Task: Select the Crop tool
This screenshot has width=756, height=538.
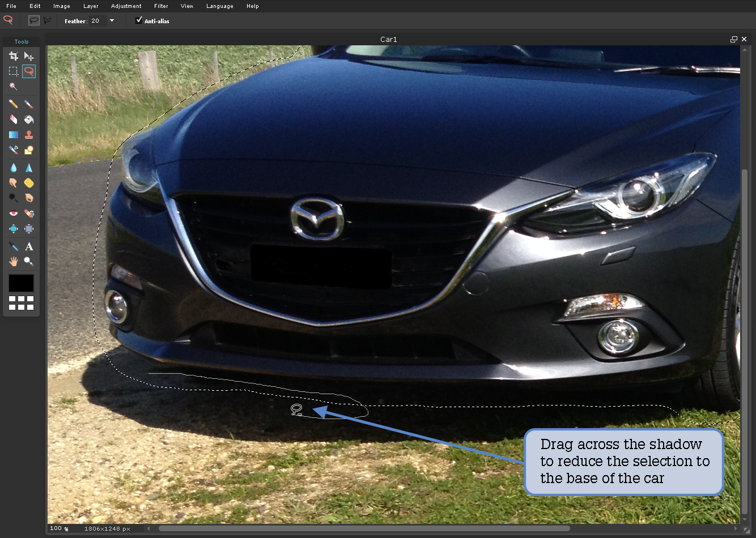Action: 14,56
